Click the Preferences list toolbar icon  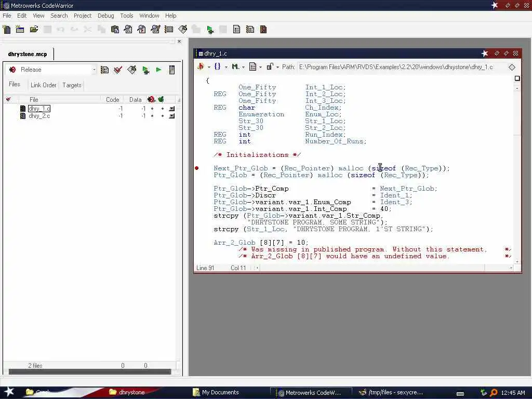click(x=169, y=30)
